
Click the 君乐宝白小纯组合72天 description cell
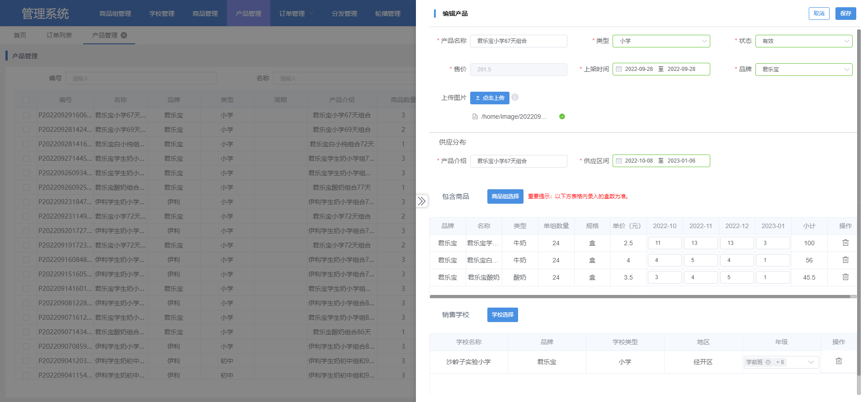pos(342,144)
